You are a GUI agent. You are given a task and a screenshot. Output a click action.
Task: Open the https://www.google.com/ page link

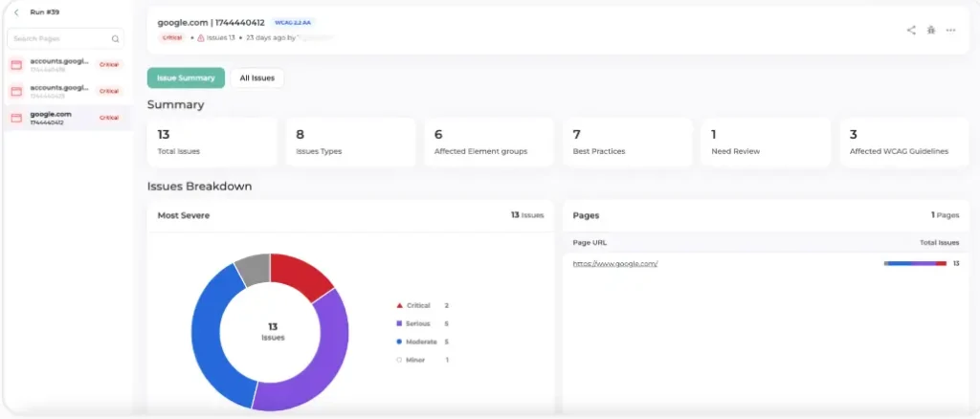(x=615, y=263)
